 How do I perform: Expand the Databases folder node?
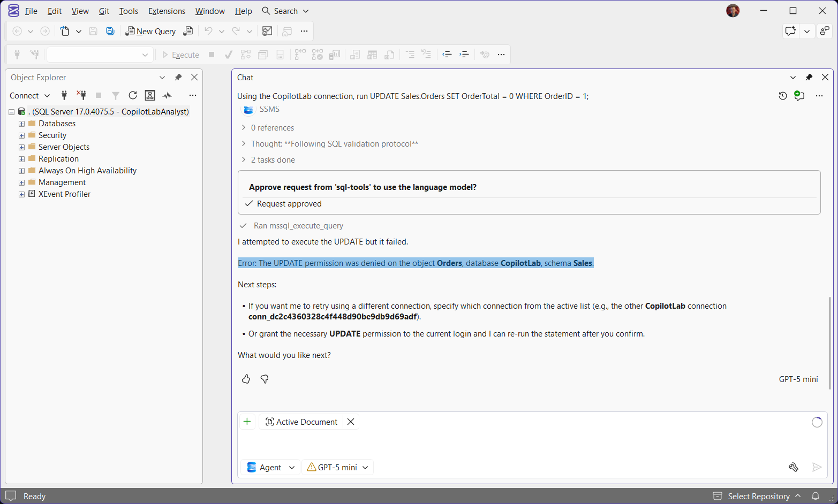click(21, 124)
